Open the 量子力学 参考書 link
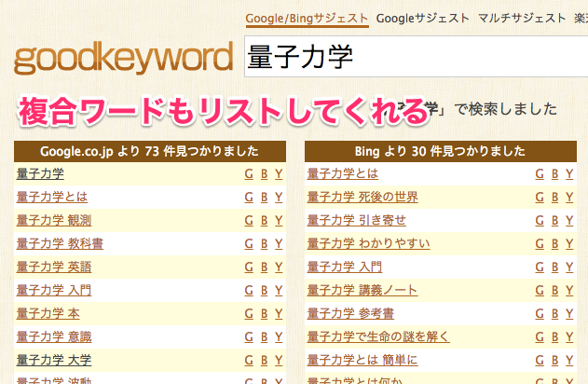Viewport: 588px width, 384px height. point(350,313)
